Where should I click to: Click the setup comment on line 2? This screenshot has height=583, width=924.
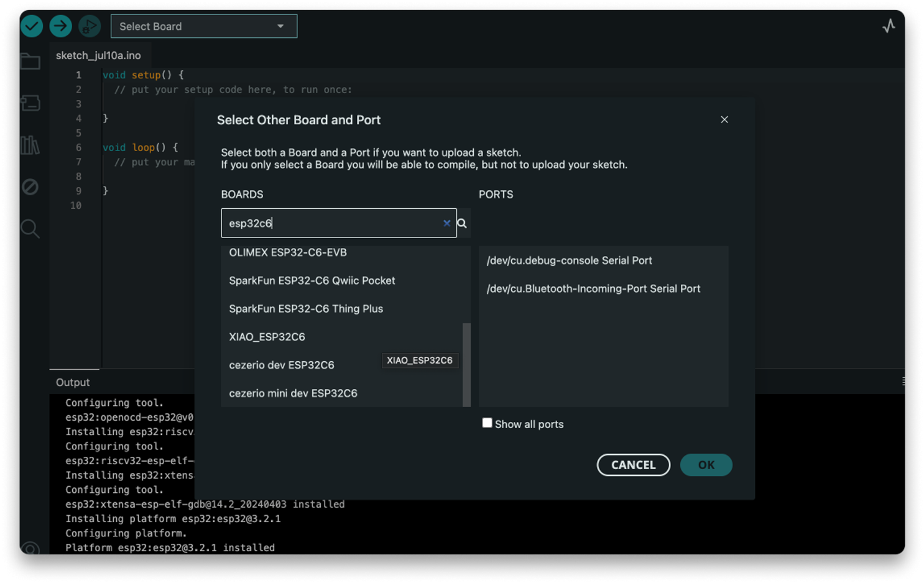coord(233,90)
